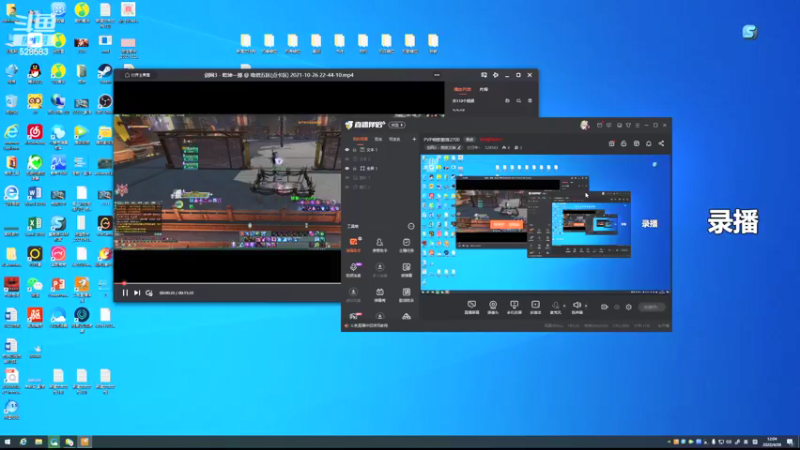The image size is (800, 450).
Task: Open File Explorer from taskbar
Action: coord(39,442)
